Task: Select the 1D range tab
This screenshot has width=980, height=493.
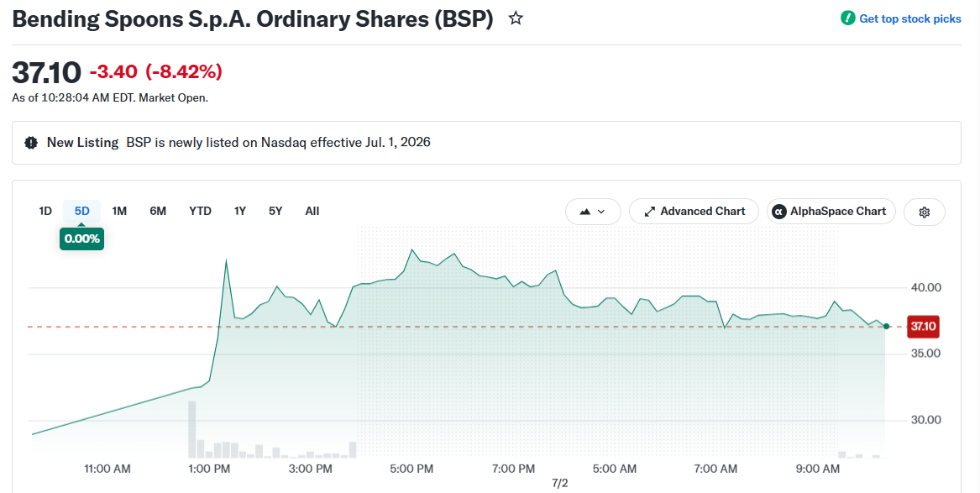Action: click(x=45, y=211)
